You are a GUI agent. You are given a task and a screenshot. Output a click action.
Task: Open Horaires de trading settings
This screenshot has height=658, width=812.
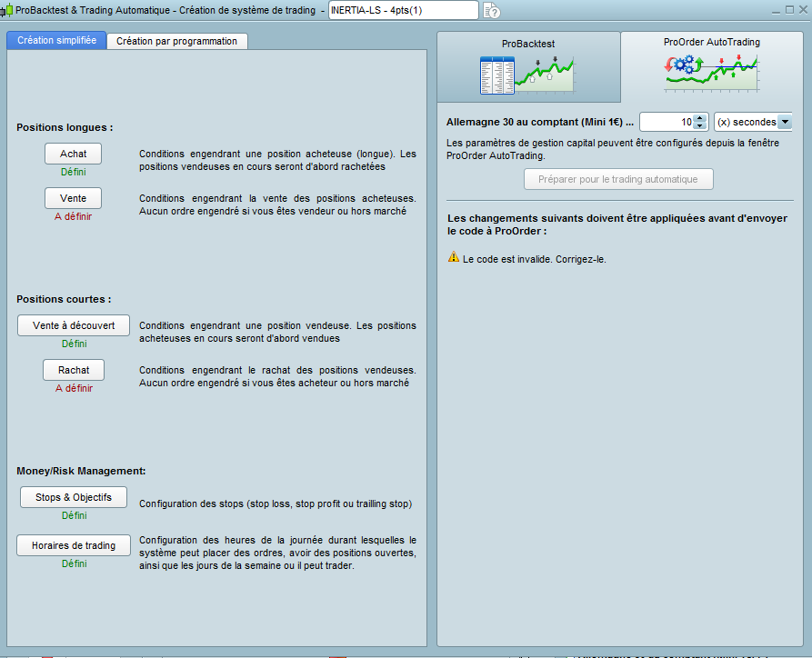point(74,545)
